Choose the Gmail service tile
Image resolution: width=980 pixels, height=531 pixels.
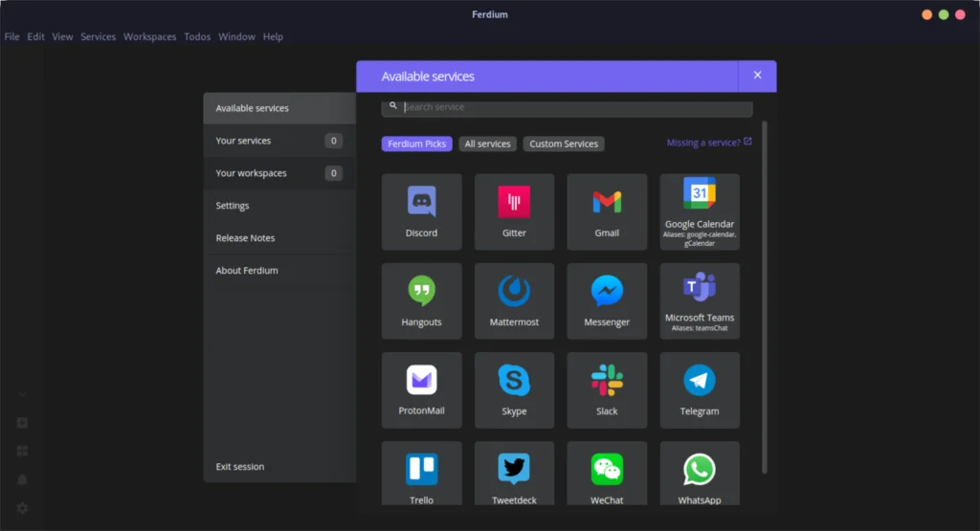tap(607, 211)
